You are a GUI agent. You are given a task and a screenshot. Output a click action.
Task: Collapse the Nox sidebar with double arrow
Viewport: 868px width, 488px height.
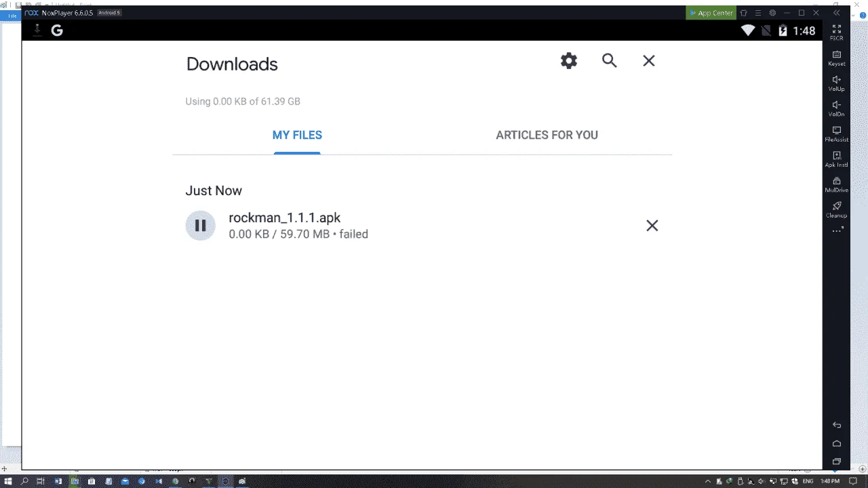point(837,13)
